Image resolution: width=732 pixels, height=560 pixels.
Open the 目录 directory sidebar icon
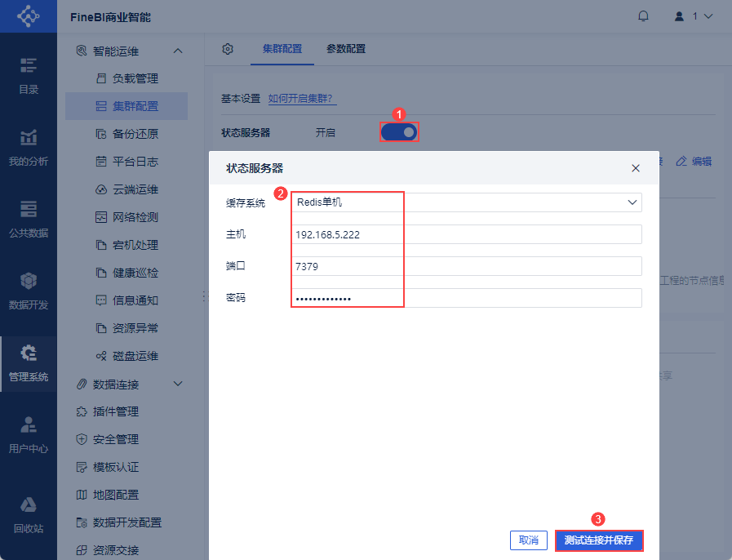[29, 66]
